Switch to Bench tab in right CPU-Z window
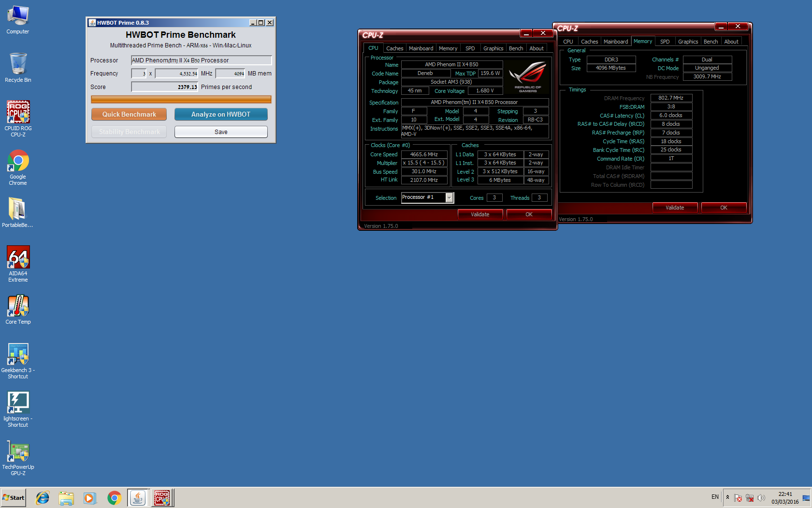The width and height of the screenshot is (812, 508). pos(710,42)
